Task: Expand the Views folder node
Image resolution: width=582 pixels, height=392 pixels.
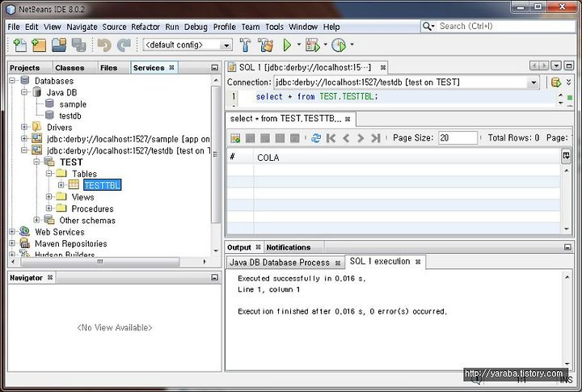Action: tap(49, 196)
